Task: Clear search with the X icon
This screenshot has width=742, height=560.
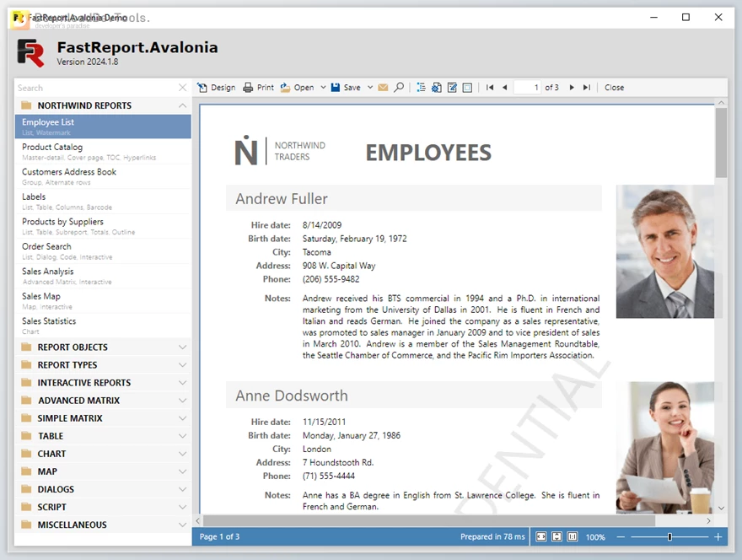Action: click(x=183, y=88)
